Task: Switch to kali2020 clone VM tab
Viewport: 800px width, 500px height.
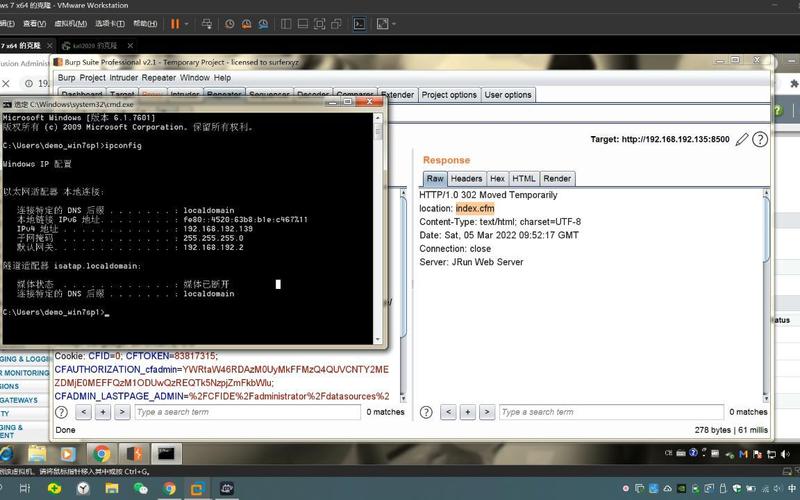Action: click(95, 46)
